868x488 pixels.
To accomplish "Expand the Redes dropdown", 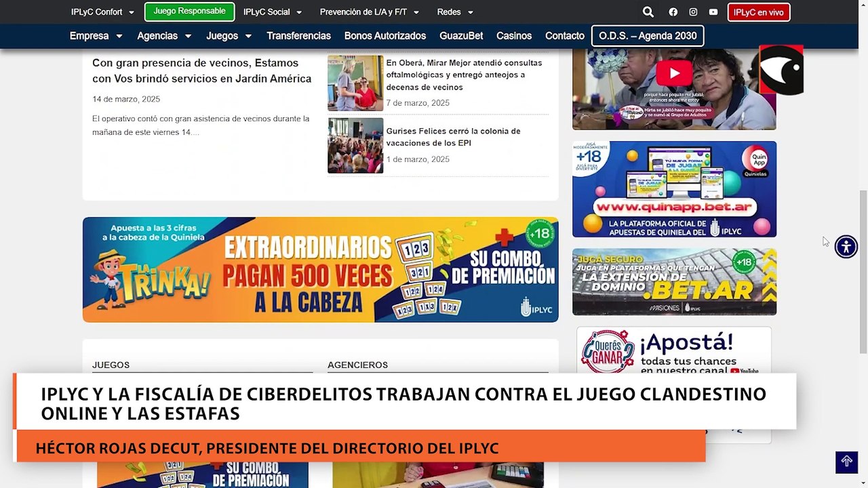I will point(455,12).
